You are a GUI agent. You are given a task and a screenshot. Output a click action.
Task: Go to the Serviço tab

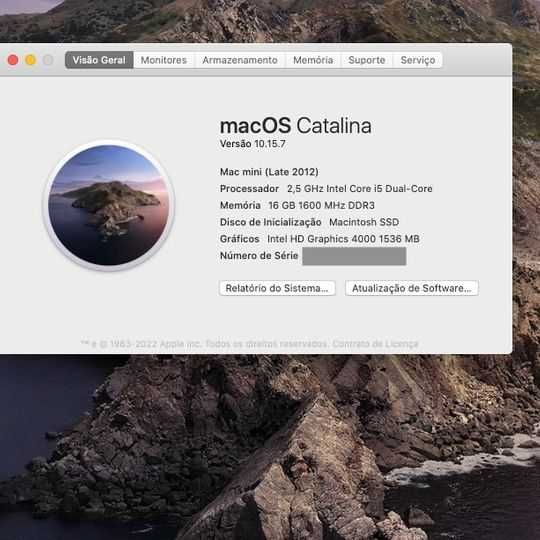point(418,60)
